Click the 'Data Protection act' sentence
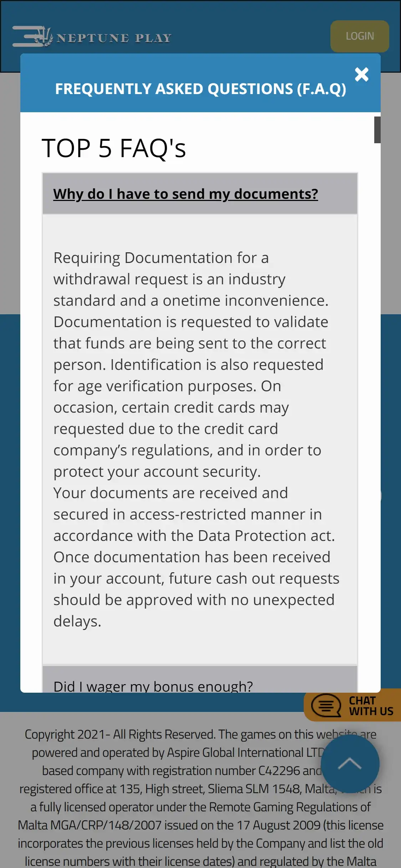401x868 pixels. (x=194, y=536)
